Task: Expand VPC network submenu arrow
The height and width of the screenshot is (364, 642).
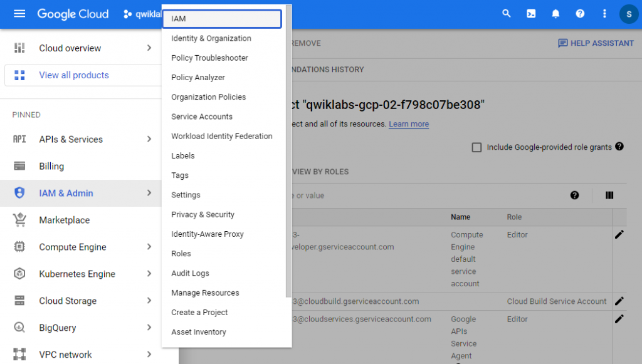Action: click(x=149, y=354)
